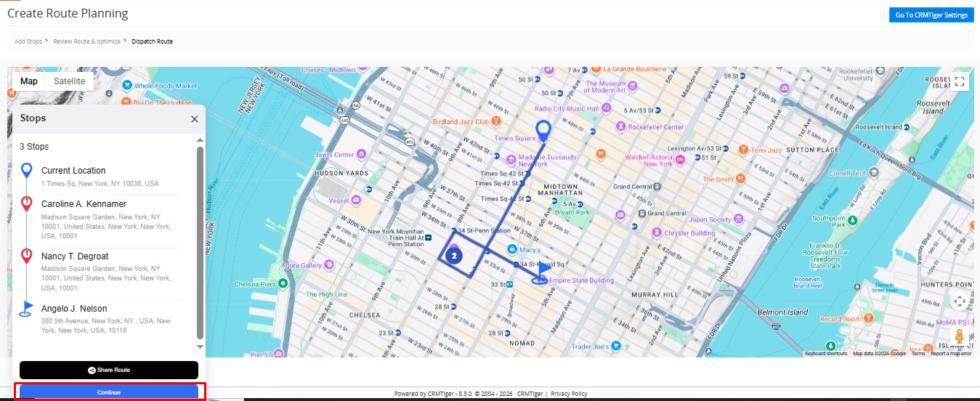Click the Continue button
This screenshot has width=980, height=401.
(109, 392)
